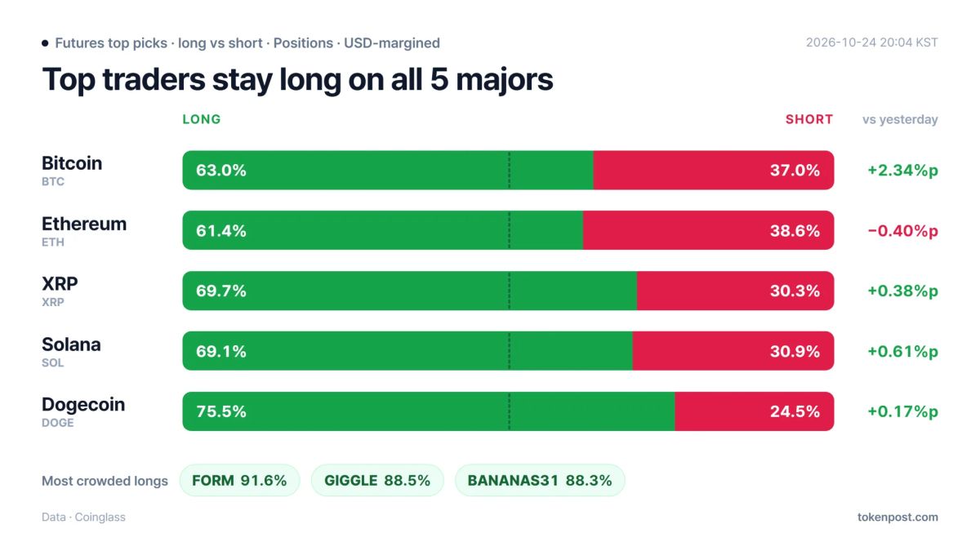The width and height of the screenshot is (980, 551).
Task: Click the 2026-10-24 20:04 KST timestamp
Action: tap(872, 42)
